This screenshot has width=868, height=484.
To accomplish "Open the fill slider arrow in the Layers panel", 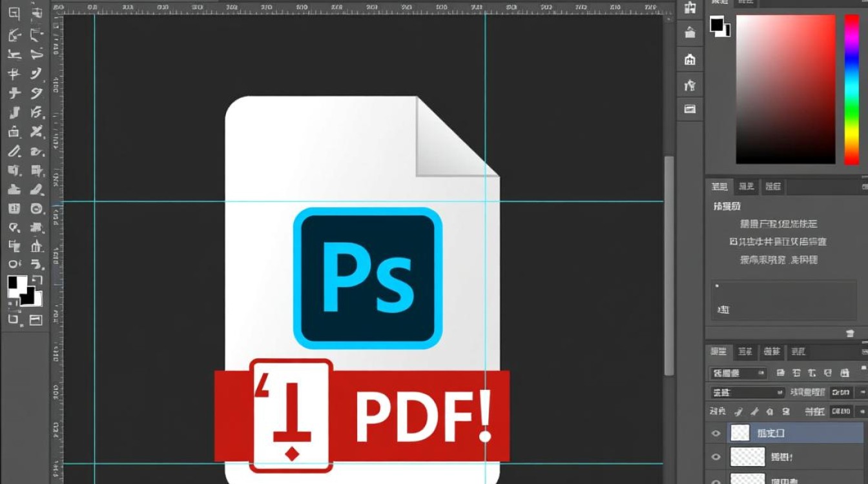I will 862,411.
